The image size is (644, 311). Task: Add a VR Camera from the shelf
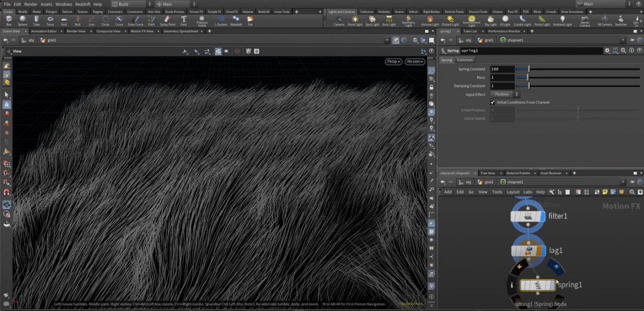[605, 21]
